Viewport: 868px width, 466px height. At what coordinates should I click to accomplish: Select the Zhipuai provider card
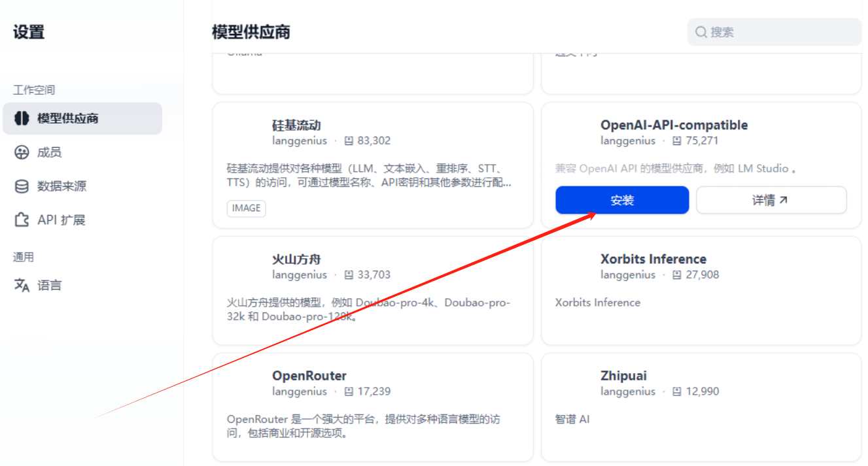tap(701, 407)
